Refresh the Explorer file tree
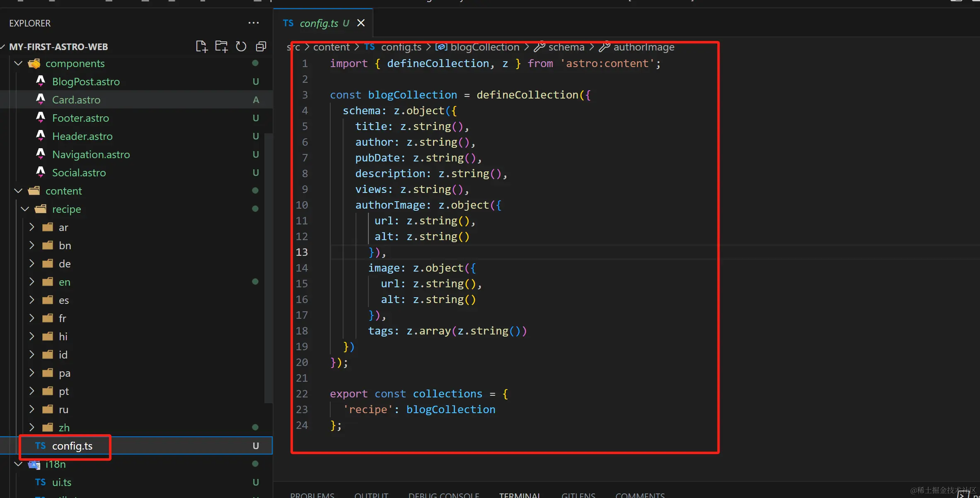The width and height of the screenshot is (980, 498). click(241, 46)
